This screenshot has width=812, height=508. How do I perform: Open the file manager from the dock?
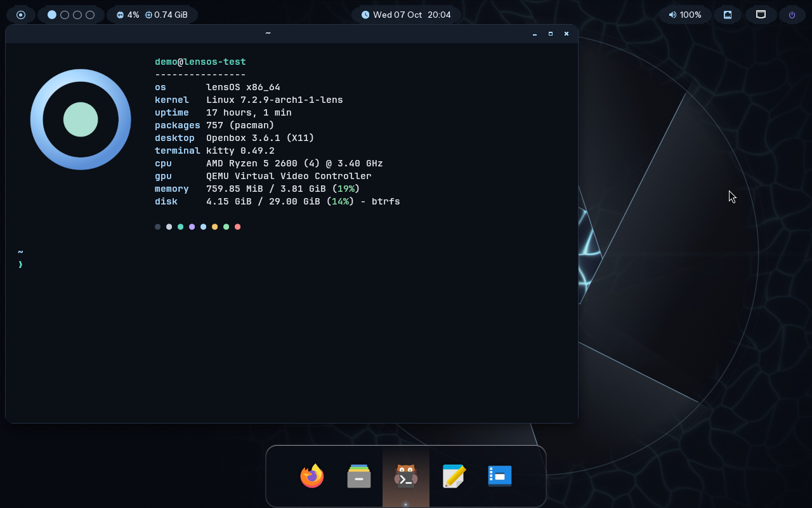coord(359,476)
